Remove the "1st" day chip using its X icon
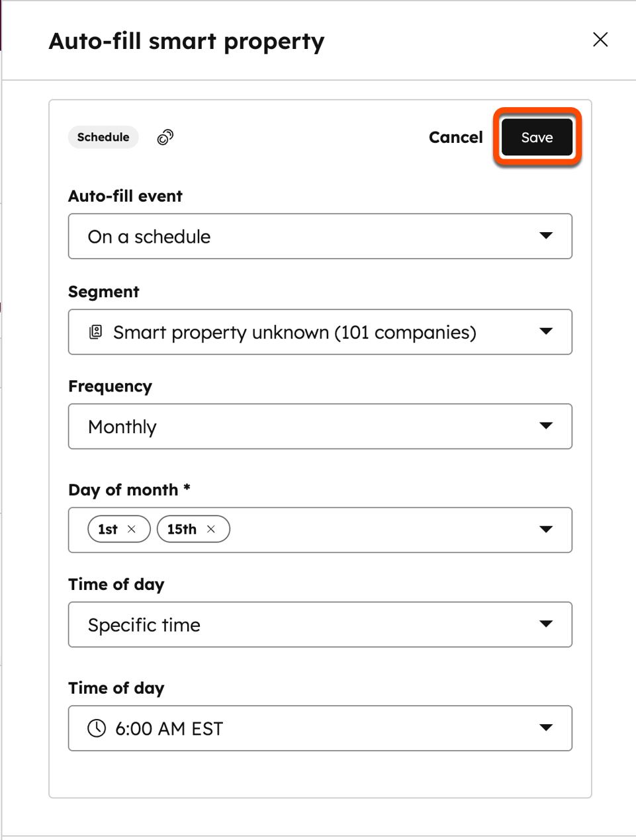The width and height of the screenshot is (636, 840). click(133, 529)
